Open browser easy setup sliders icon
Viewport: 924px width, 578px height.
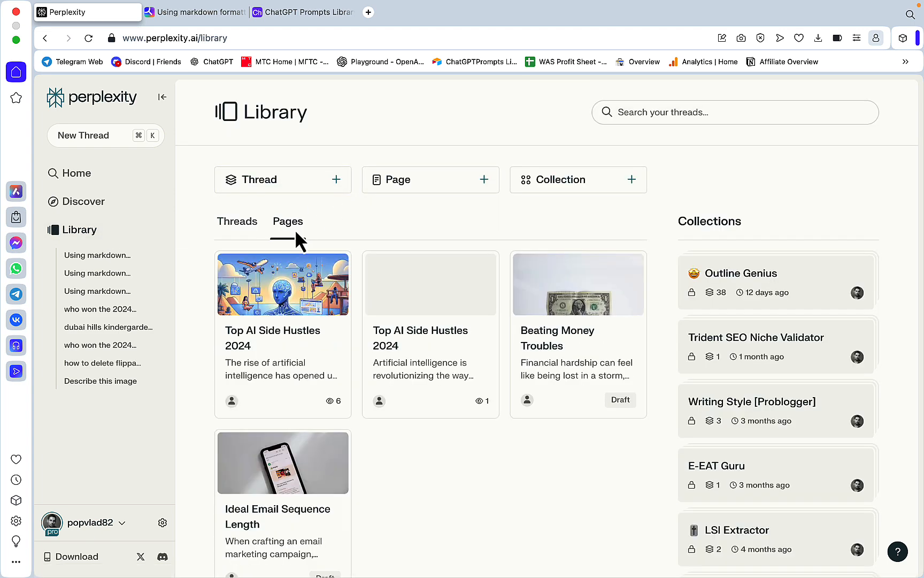(857, 38)
